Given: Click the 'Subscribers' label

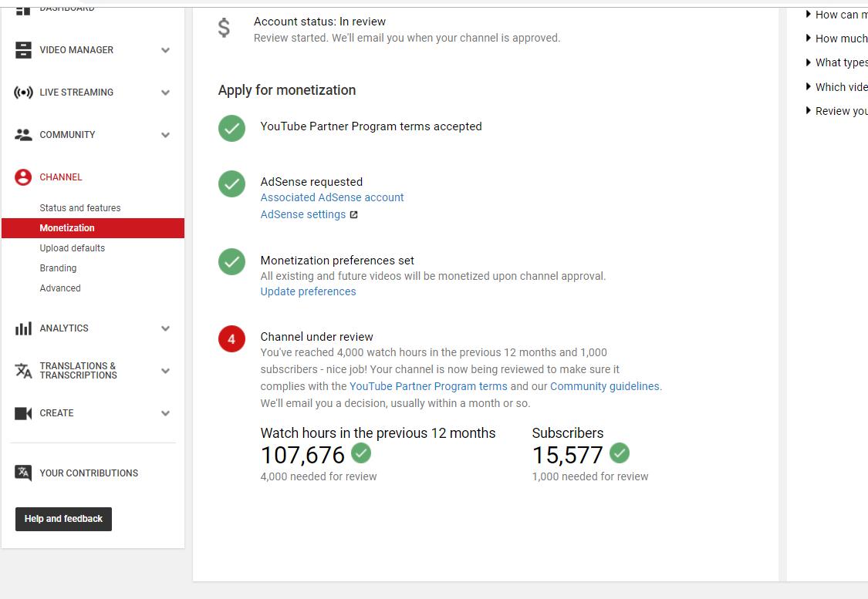Looking at the screenshot, I should point(568,433).
